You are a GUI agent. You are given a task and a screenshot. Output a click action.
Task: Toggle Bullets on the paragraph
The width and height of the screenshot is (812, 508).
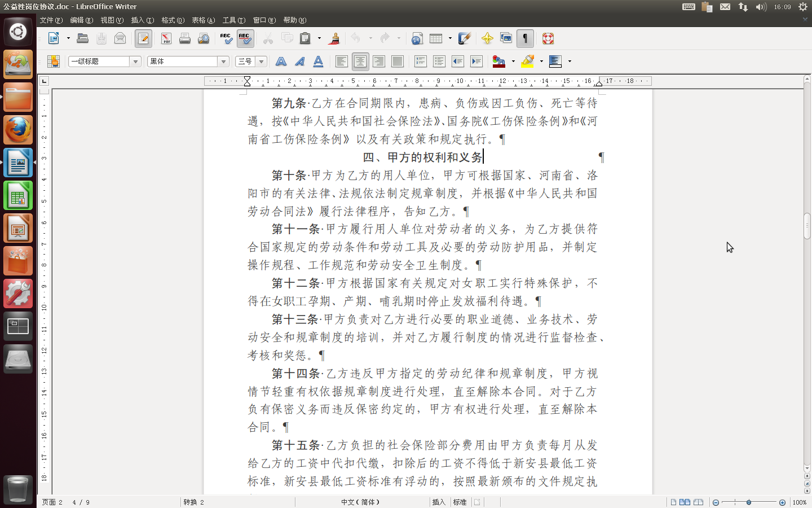tap(439, 61)
